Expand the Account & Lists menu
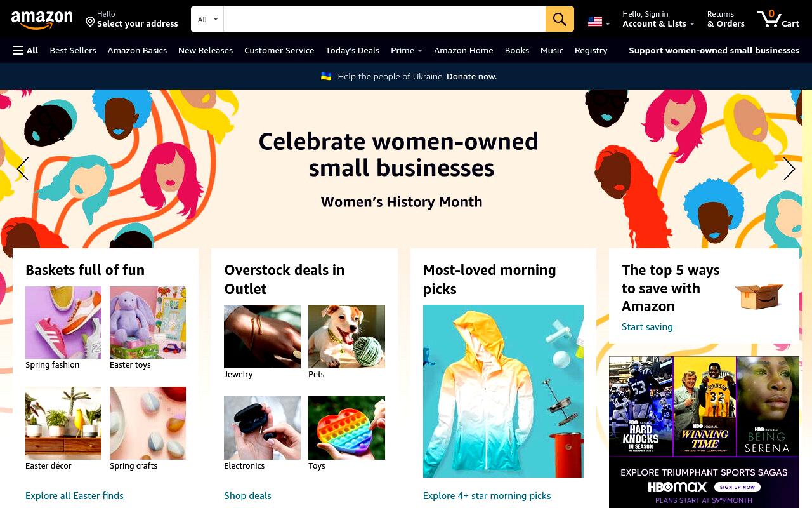 coord(658,19)
